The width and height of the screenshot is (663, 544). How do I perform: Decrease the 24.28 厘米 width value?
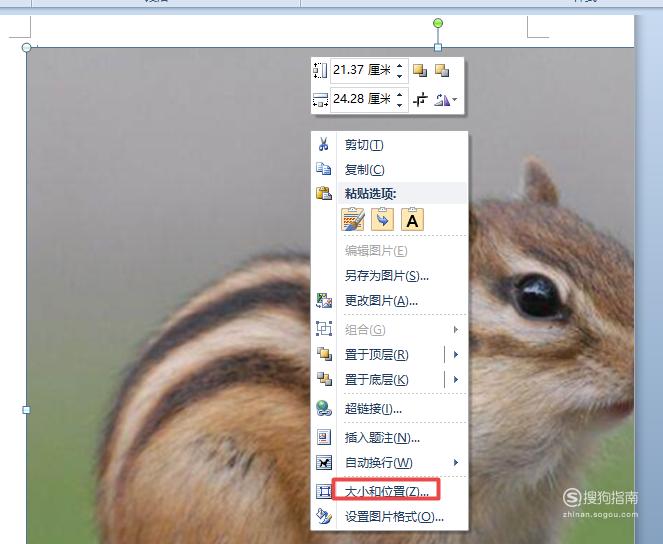coord(400,104)
